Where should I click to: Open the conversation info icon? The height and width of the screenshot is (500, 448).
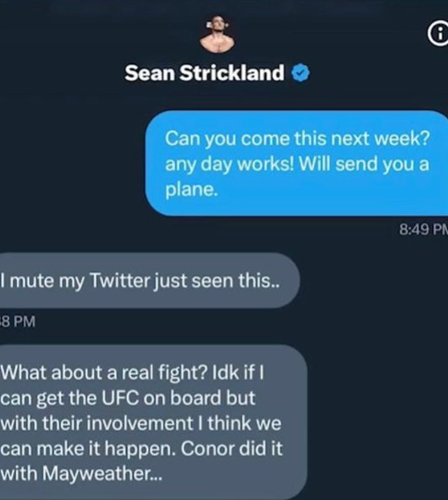(x=440, y=34)
